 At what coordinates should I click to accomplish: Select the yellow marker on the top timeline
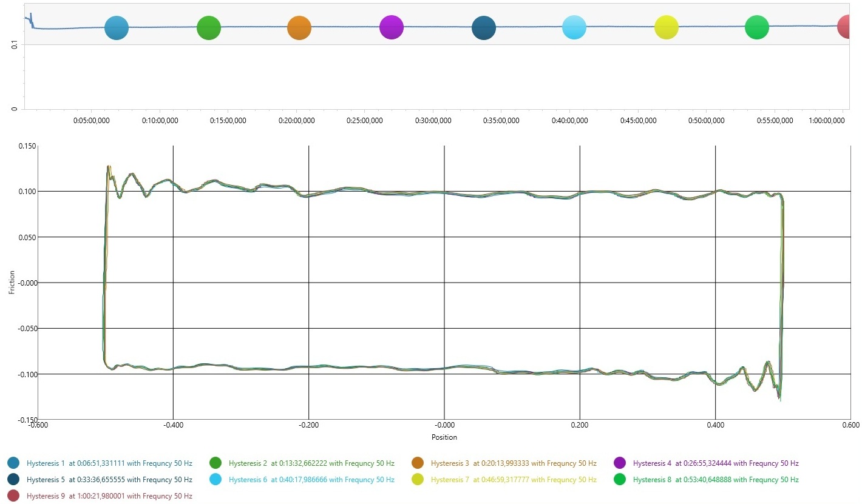pos(666,28)
